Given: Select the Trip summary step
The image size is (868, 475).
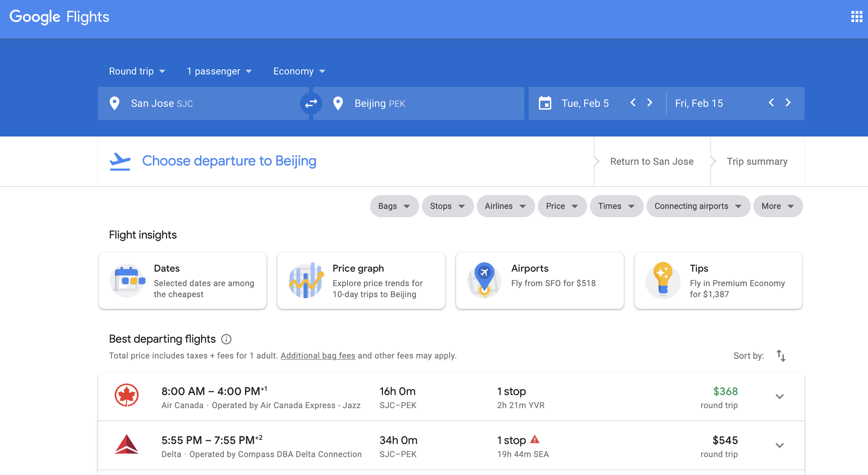Looking at the screenshot, I should click(x=757, y=161).
